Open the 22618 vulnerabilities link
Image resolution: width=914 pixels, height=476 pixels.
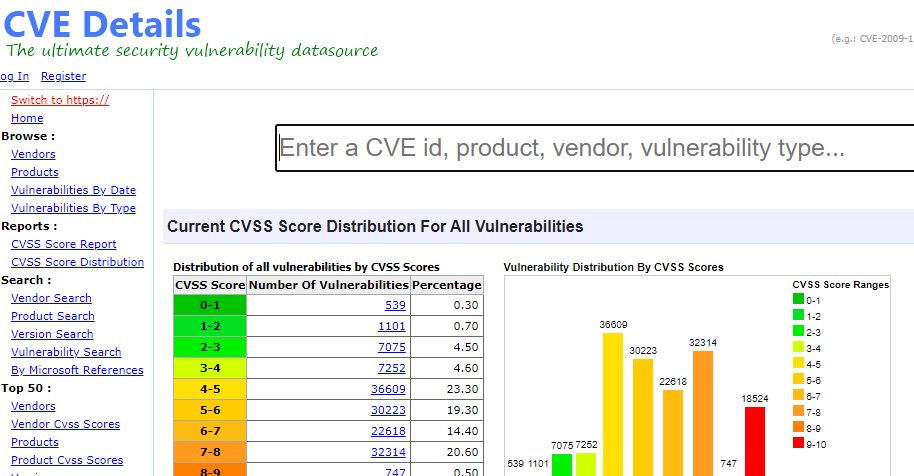388,431
